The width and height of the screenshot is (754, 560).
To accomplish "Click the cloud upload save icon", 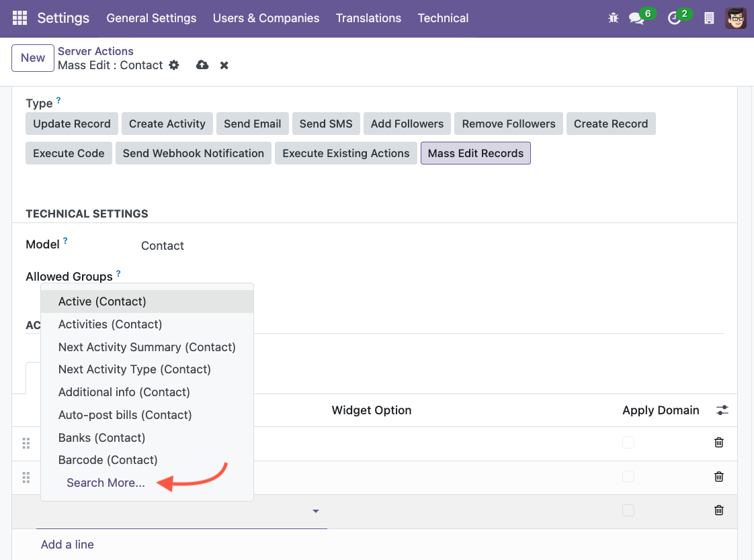I will [202, 65].
